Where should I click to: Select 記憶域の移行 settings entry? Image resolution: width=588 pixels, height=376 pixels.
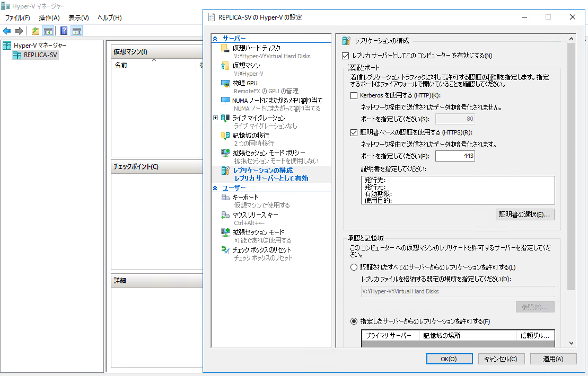tap(271, 139)
